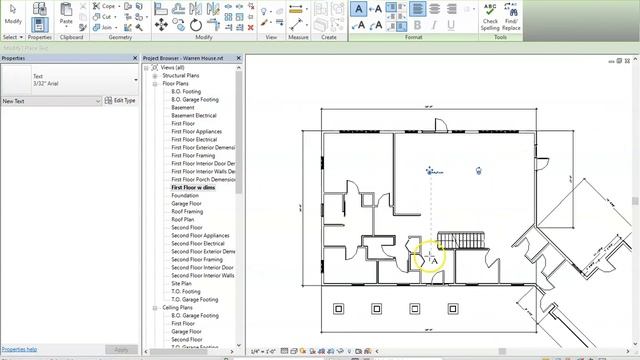Click the Array tool icon
This screenshot has height=360, width=640.
228,17
